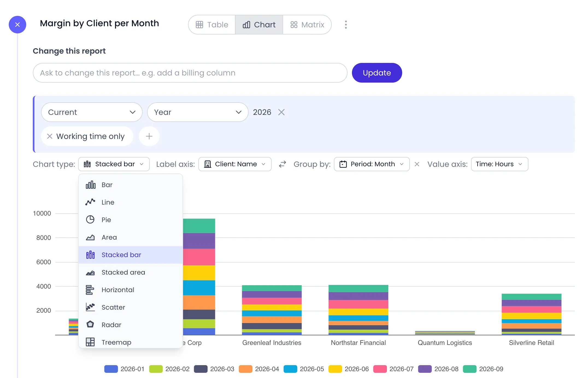Toggle 2026-01 series in legend
Image resolution: width=588 pixels, height=378 pixels.
pyautogui.click(x=124, y=369)
